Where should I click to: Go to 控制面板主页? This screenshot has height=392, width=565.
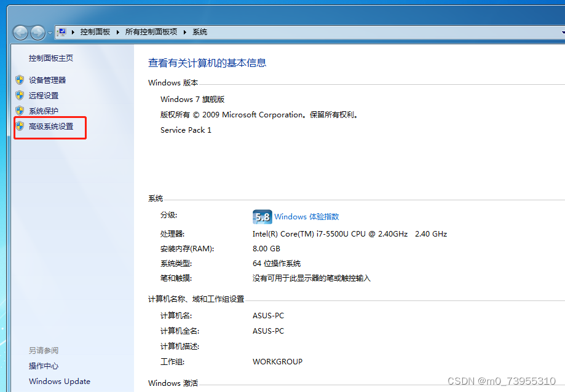pyautogui.click(x=51, y=58)
